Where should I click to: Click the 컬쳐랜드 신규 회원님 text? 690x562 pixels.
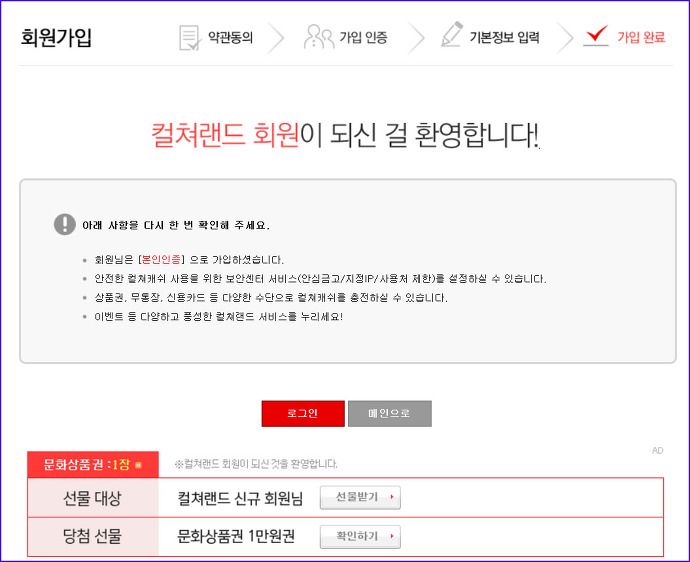[240, 498]
